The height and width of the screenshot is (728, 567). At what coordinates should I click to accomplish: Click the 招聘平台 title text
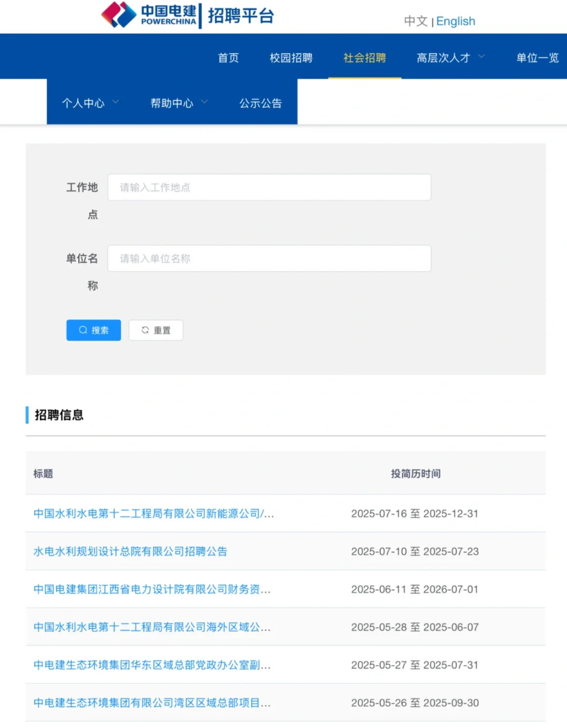coord(241,15)
